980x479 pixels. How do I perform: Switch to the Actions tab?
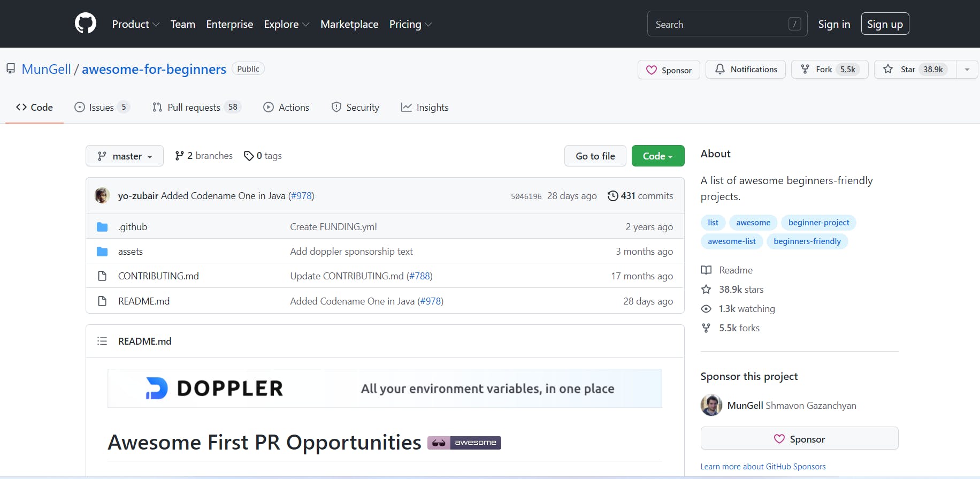click(x=286, y=107)
